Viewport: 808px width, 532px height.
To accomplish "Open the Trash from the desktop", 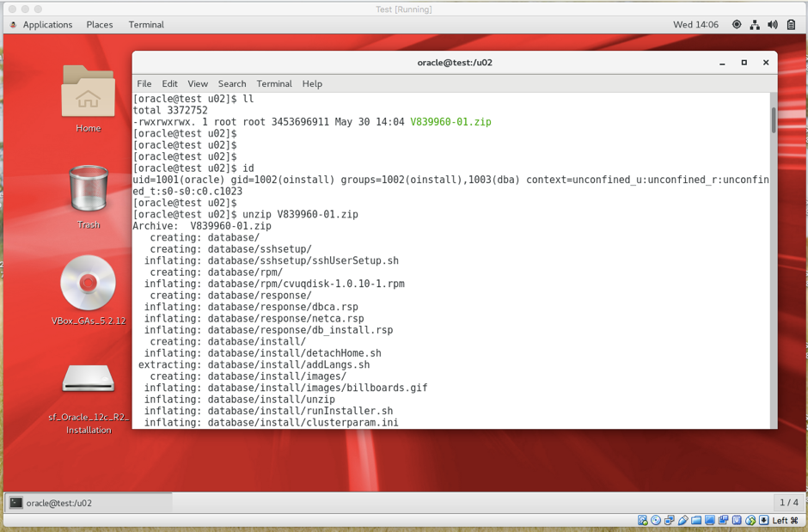I will 89,189.
